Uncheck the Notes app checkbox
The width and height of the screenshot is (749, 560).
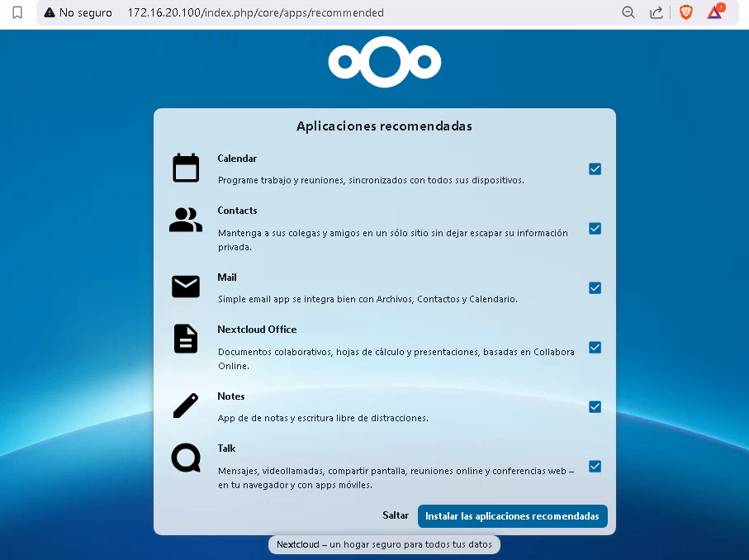point(595,407)
